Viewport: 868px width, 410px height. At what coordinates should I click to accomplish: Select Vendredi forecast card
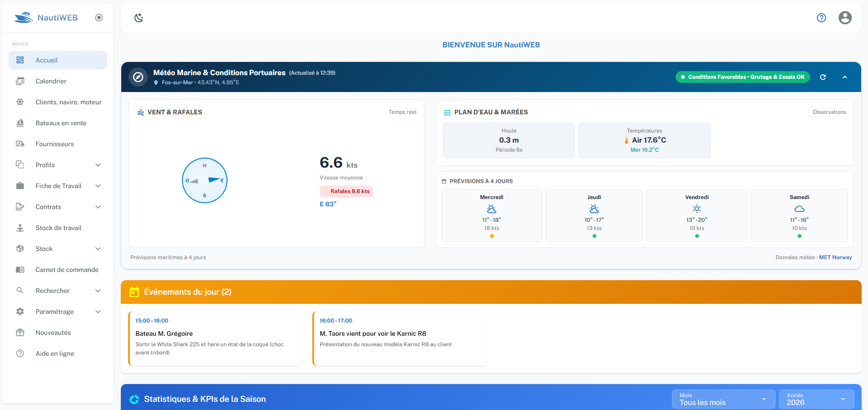tap(697, 215)
